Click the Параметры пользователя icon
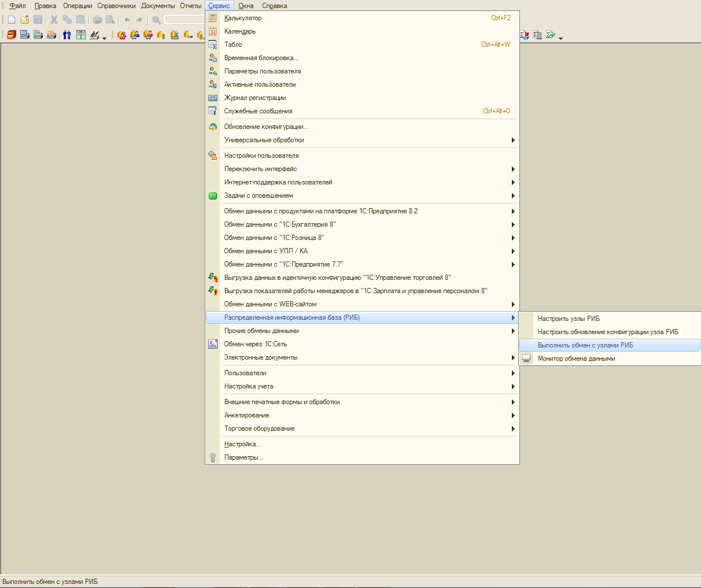Screen dimensions: 701x588 (213, 71)
